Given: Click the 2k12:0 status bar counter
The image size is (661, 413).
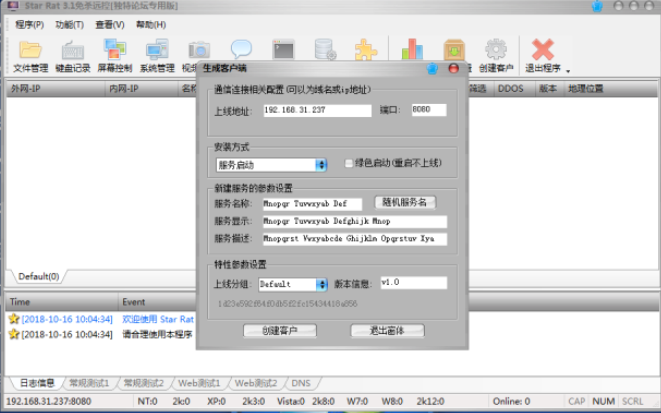Looking at the screenshot, I should (430, 401).
